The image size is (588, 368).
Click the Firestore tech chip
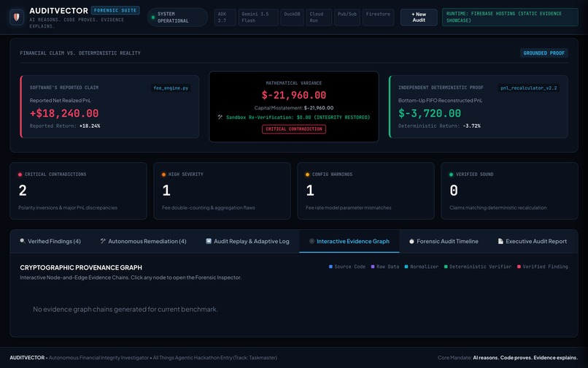[378, 18]
